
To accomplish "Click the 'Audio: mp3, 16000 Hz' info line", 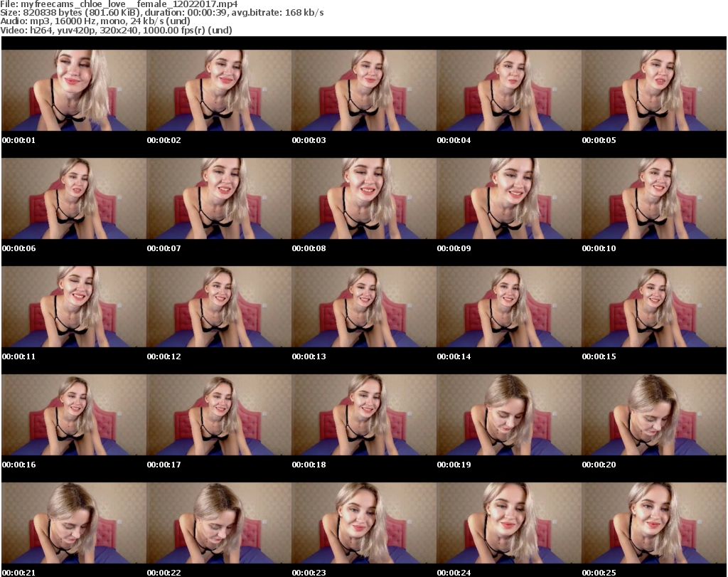I will click(95, 21).
